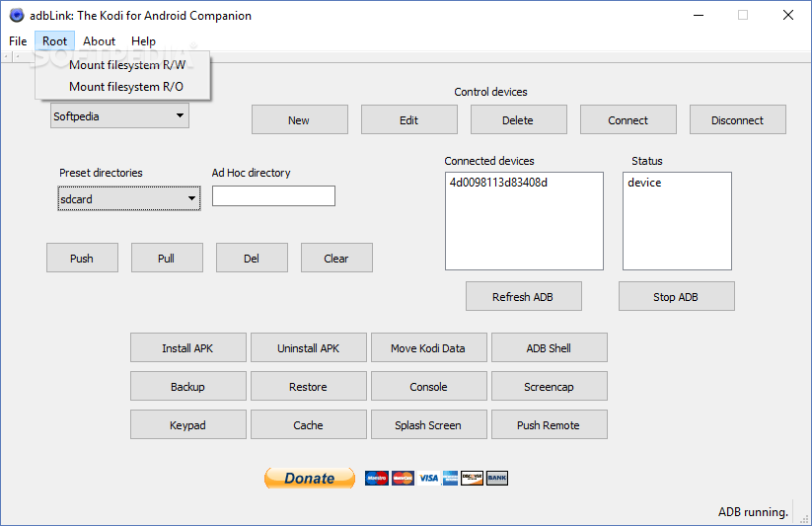
Task: Click the Ad Hoc directory input field
Action: [273, 195]
